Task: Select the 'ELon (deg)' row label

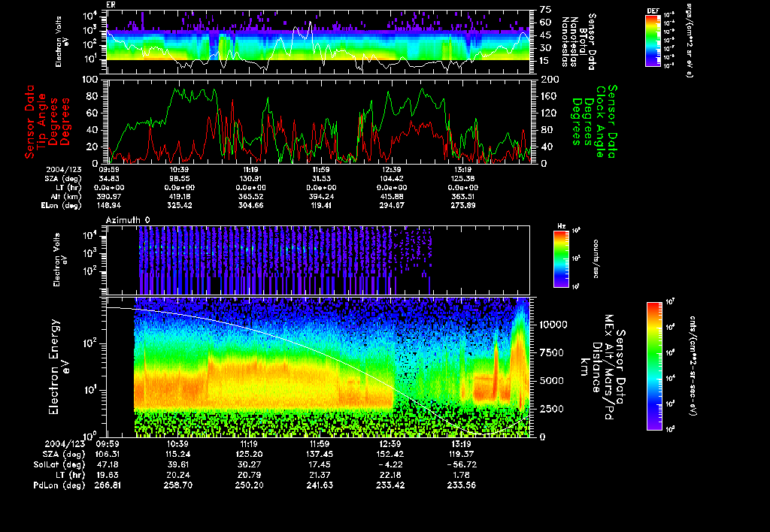Action: (62, 206)
